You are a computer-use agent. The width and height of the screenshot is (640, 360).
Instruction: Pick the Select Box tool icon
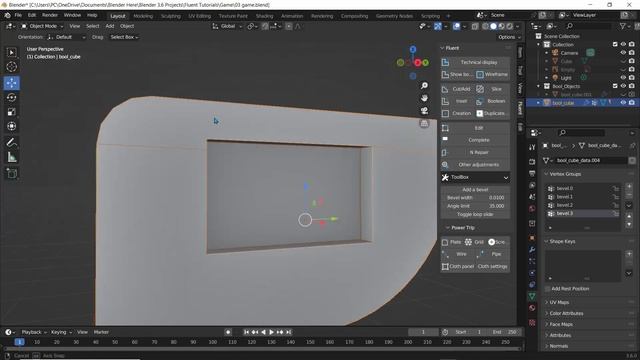click(12, 52)
